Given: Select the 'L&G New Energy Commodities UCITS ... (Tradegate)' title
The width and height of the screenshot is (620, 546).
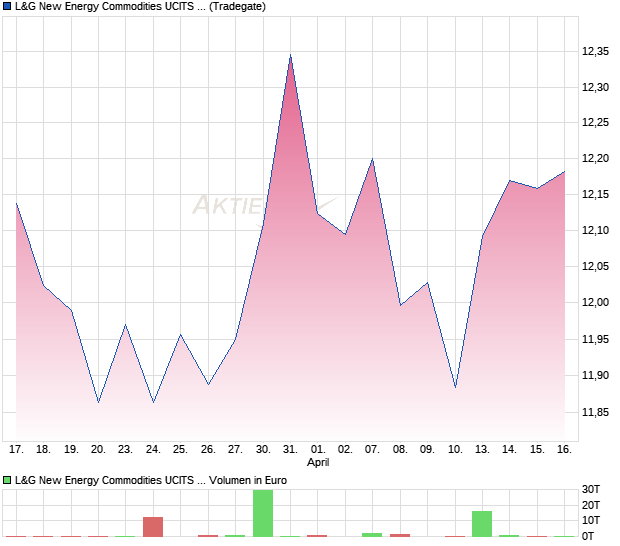Looking at the screenshot, I should 140,6.
